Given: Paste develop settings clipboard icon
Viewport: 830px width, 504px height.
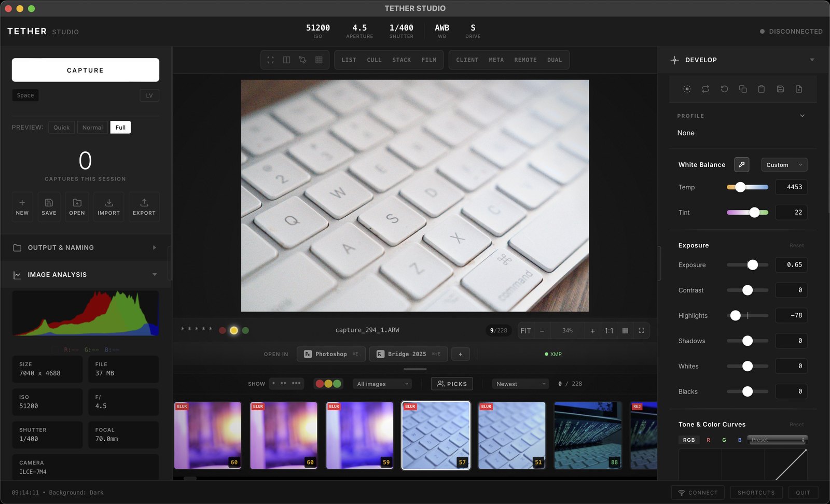Looking at the screenshot, I should (x=762, y=89).
